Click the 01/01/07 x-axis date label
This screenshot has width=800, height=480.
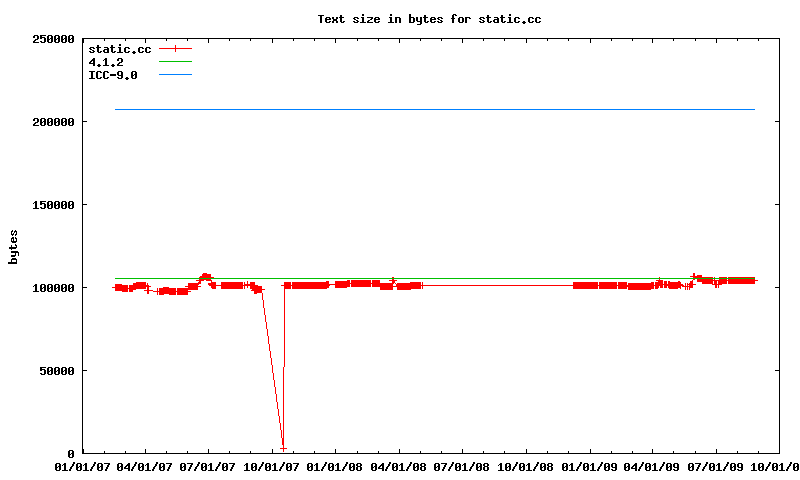pyautogui.click(x=82, y=466)
